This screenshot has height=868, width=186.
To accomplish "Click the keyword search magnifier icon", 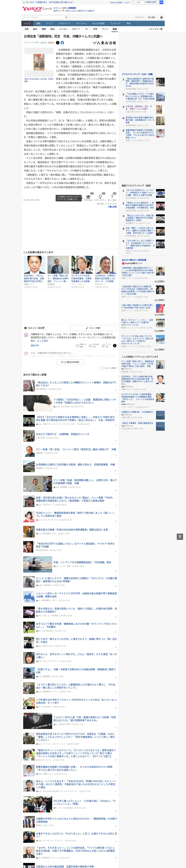I will (66, 18).
